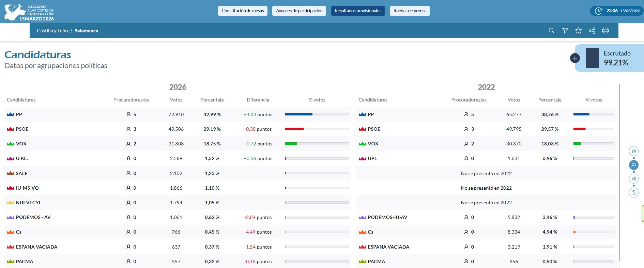Image resolution: width=644 pixels, height=268 pixels.
Task: Click the Castilla y León breadcrumb link
Action: tap(52, 31)
